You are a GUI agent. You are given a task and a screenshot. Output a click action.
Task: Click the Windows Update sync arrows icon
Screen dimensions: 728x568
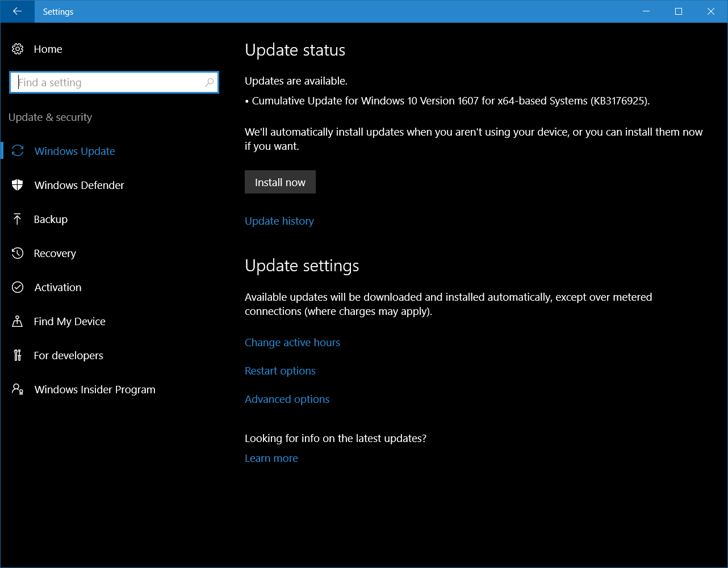point(18,151)
